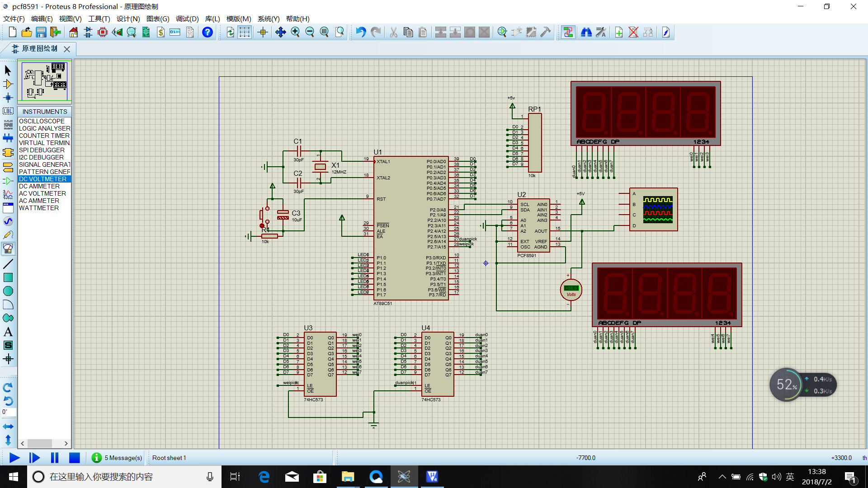Select LOGIC ANALYSER in the instruments list
Screen dimensions: 868x488
pos(44,128)
